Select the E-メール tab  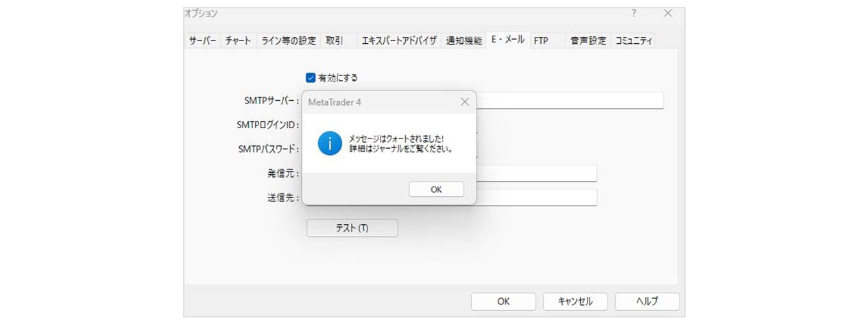[x=507, y=40]
